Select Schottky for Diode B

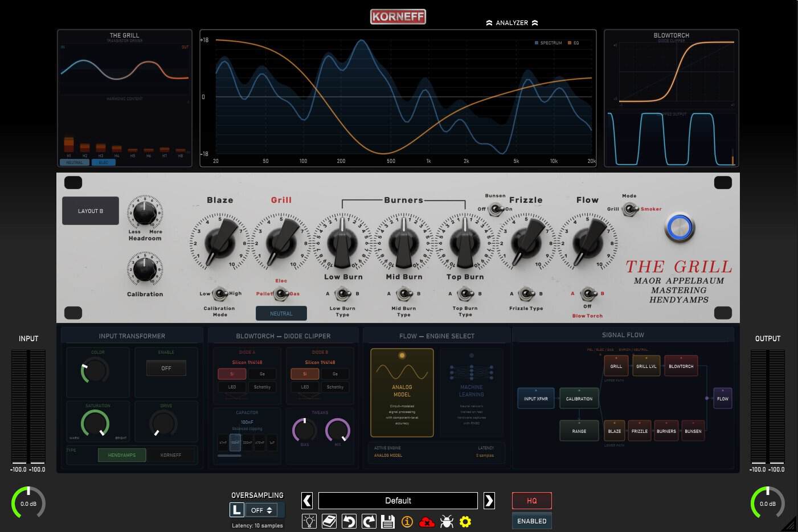pyautogui.click(x=335, y=387)
